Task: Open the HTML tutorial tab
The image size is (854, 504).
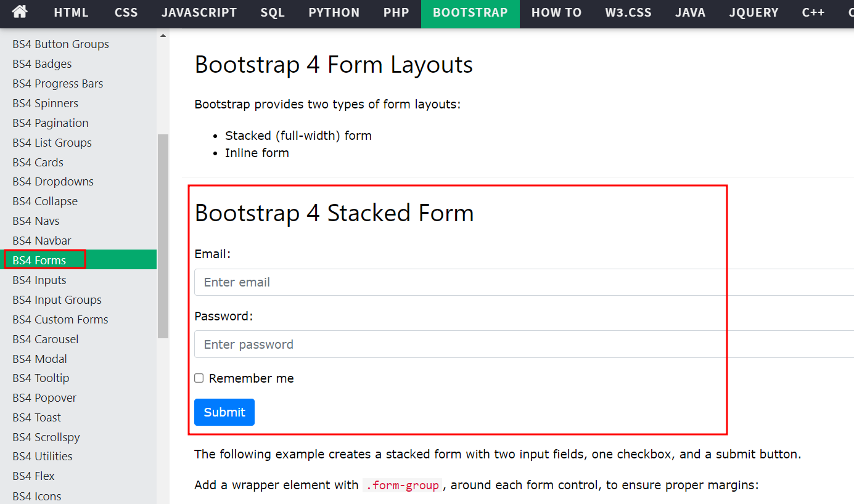Action: click(x=72, y=12)
